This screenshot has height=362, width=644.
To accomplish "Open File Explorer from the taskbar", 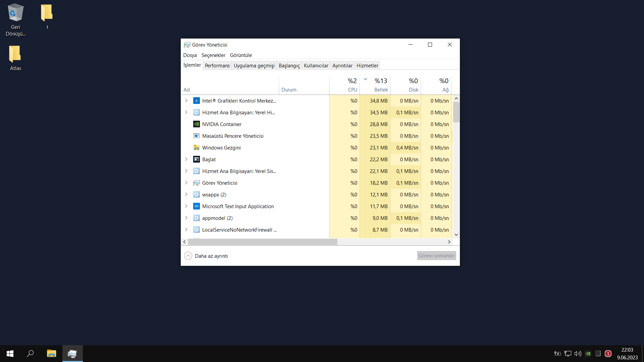I will [51, 354].
